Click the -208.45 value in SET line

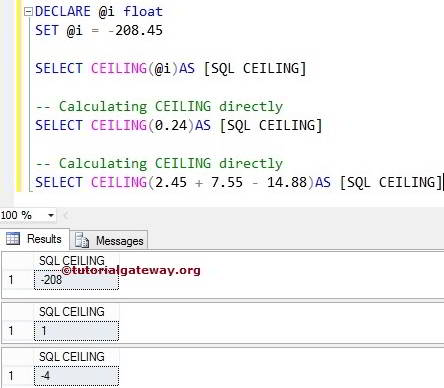[x=135, y=31]
